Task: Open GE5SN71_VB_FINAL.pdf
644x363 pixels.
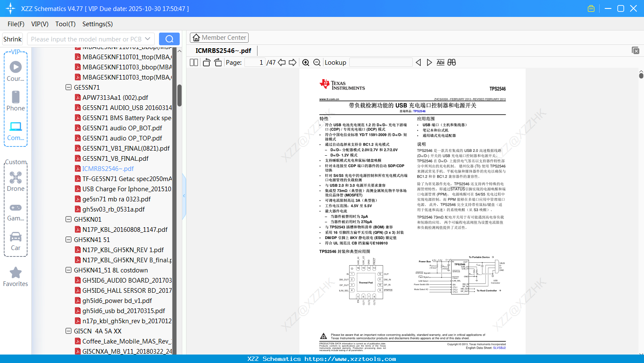Action: (115, 158)
